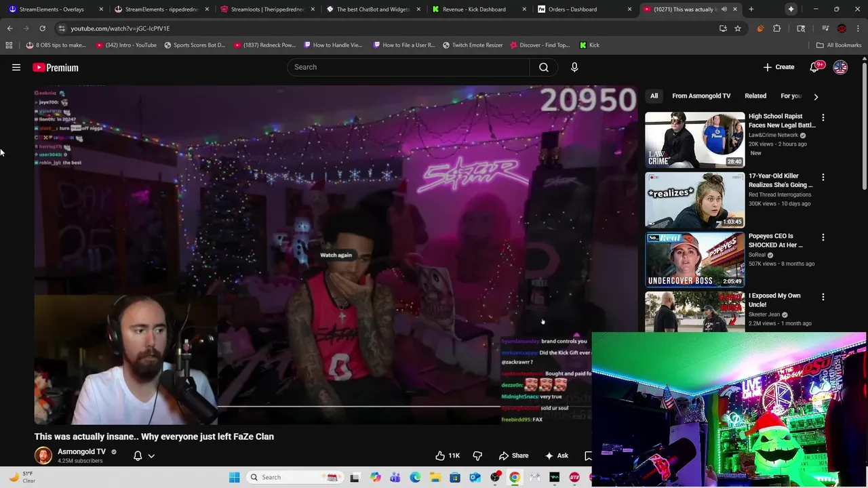Open Kick bookmark
Viewport: 868px width, 488px height.
pos(589,45)
